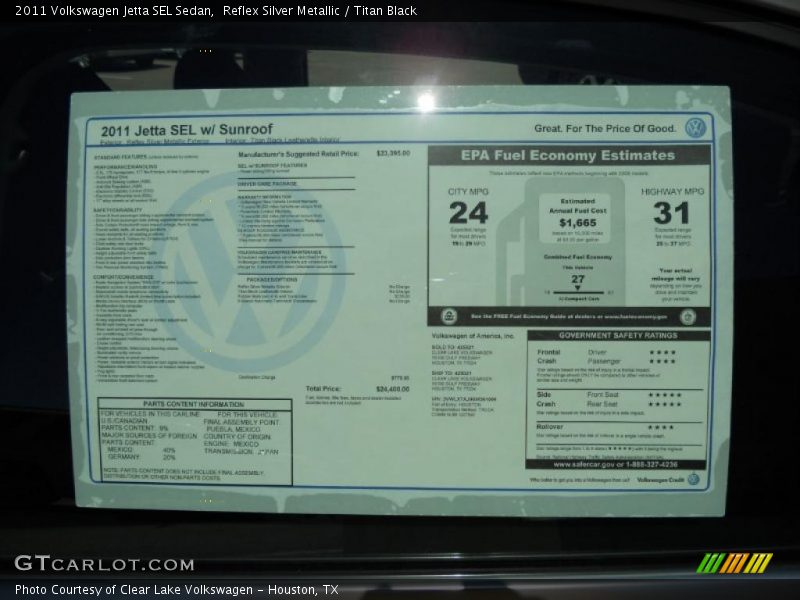Click the 'MEXICO 40%' parts content row
800x600 pixels.
point(141,450)
